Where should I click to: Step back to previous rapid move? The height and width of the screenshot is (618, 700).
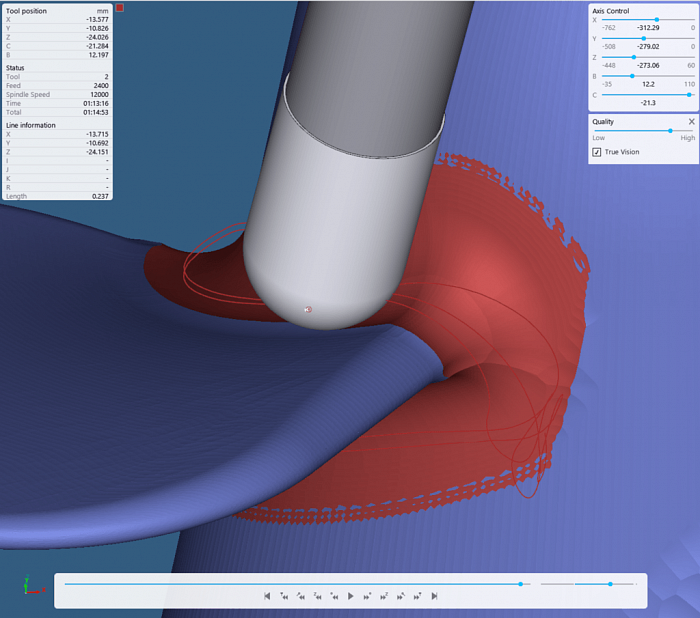pyautogui.click(x=301, y=596)
